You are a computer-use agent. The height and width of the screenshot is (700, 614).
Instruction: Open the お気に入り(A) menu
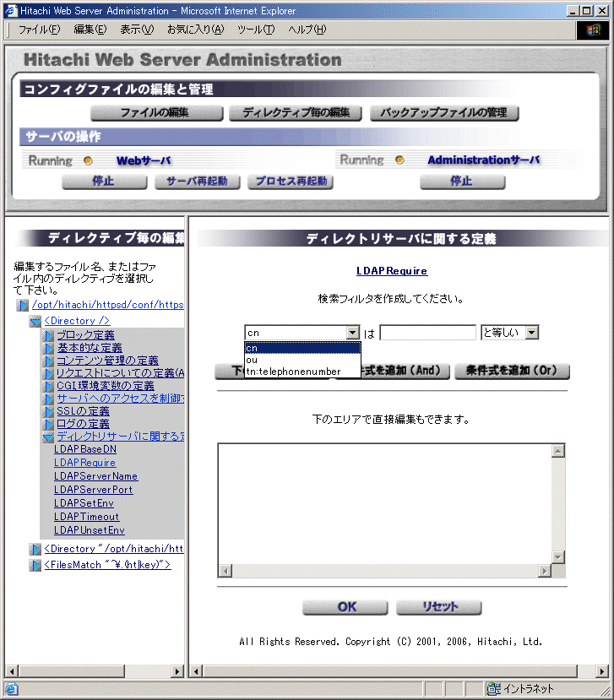click(196, 30)
